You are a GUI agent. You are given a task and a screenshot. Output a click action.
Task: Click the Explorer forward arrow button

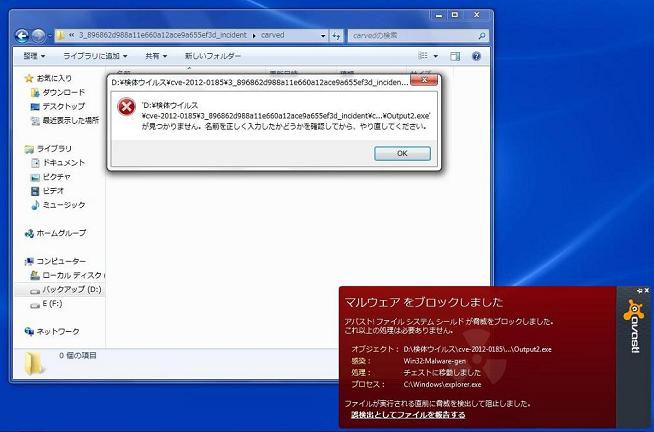[38, 36]
